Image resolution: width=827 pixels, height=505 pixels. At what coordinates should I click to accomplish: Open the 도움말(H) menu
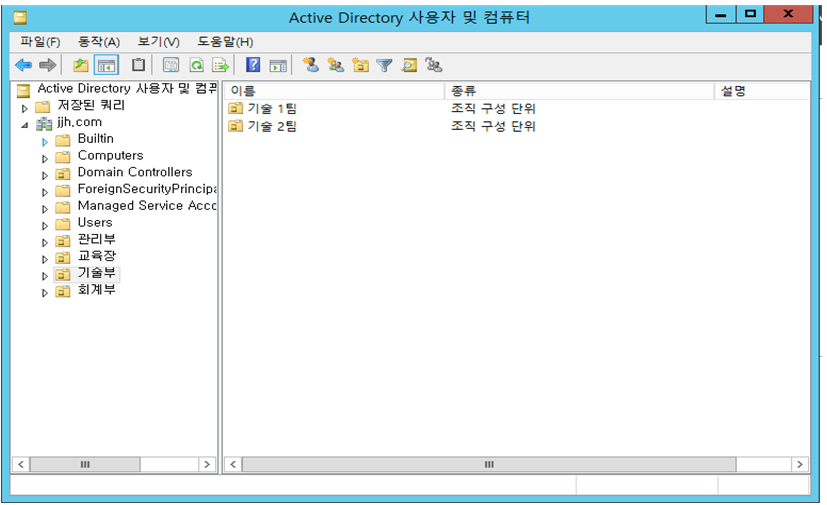(225, 42)
